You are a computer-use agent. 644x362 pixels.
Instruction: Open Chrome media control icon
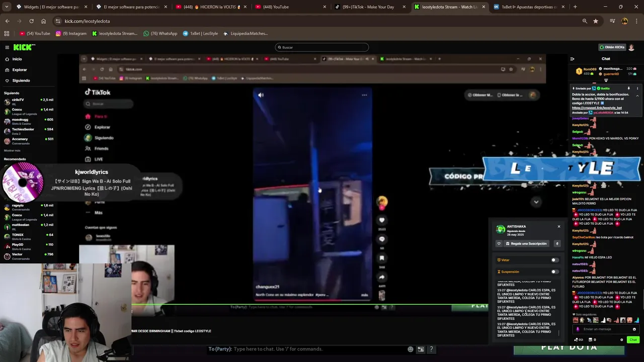(x=612, y=21)
